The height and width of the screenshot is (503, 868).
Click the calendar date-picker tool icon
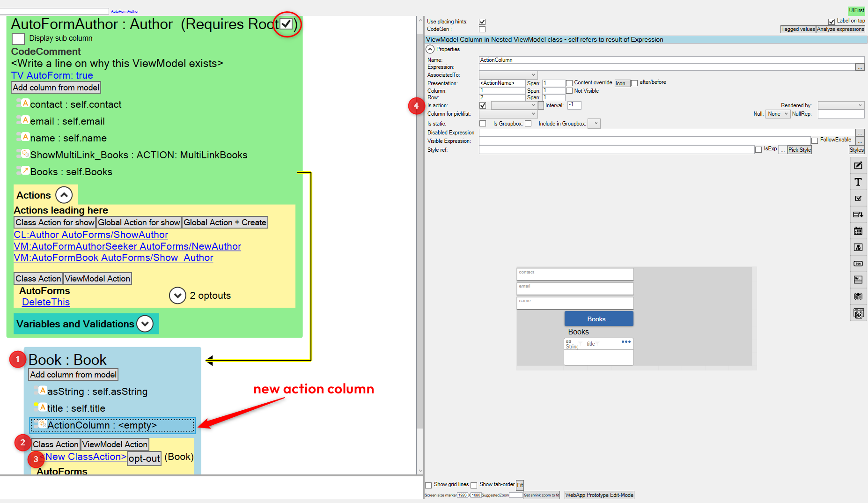click(x=858, y=231)
